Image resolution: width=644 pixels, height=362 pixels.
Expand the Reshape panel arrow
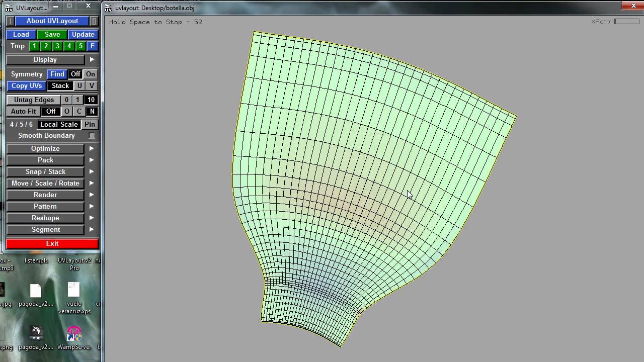(x=92, y=218)
